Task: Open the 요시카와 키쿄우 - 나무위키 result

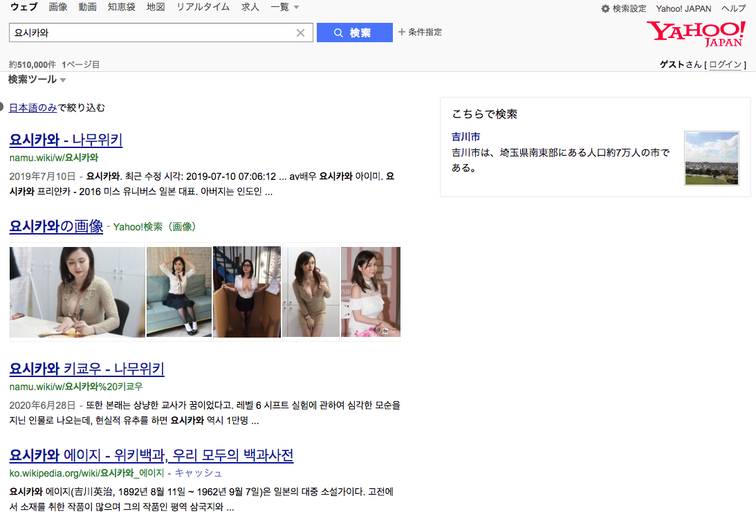Action: coord(86,369)
